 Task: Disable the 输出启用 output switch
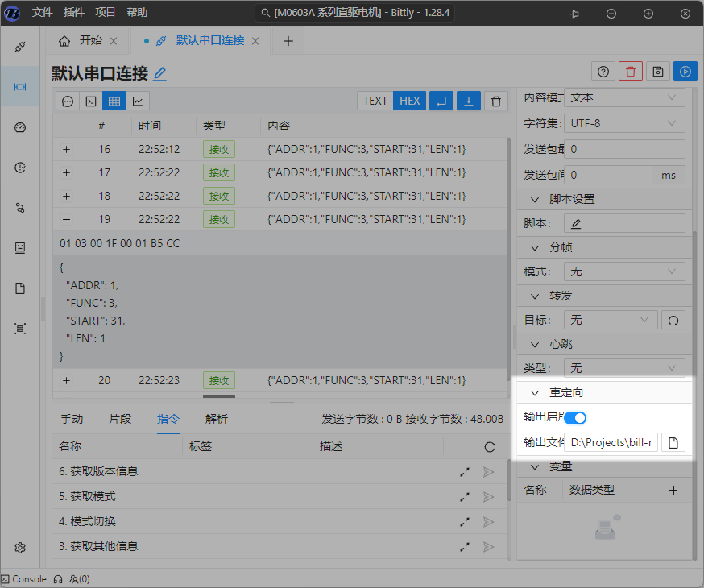575,418
